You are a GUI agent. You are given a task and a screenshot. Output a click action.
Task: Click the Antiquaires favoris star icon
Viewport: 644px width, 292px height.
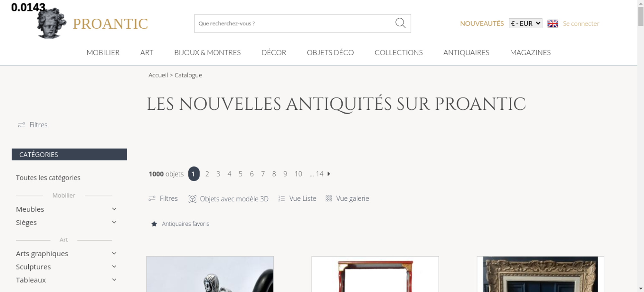[154, 224]
